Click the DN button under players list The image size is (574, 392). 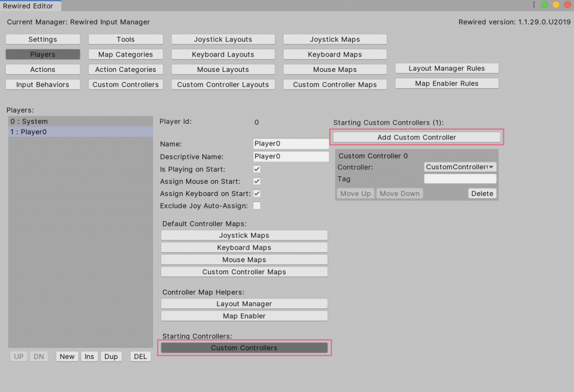pos(39,357)
